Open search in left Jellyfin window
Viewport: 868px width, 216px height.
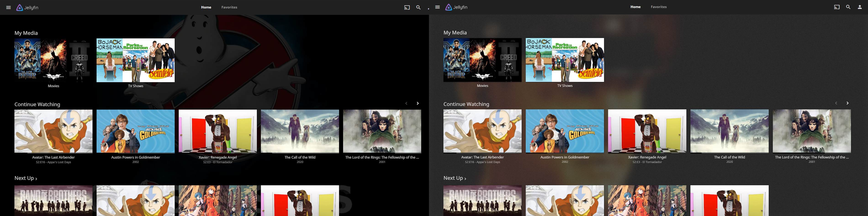[418, 7]
